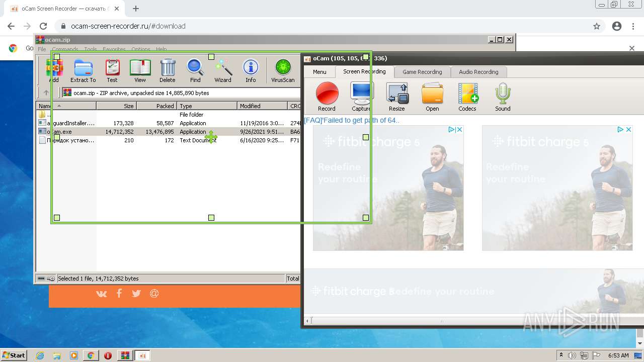Close the left fitbit ad
The image size is (644, 362).
459,129
